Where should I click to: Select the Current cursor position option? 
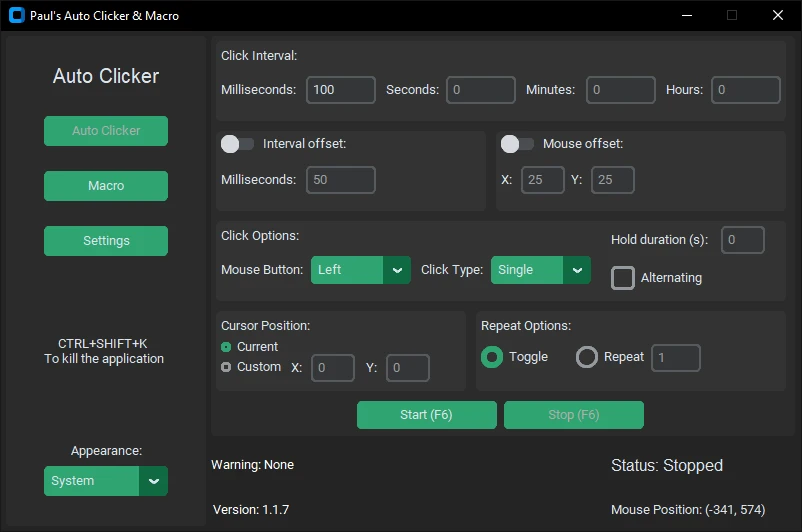click(226, 347)
